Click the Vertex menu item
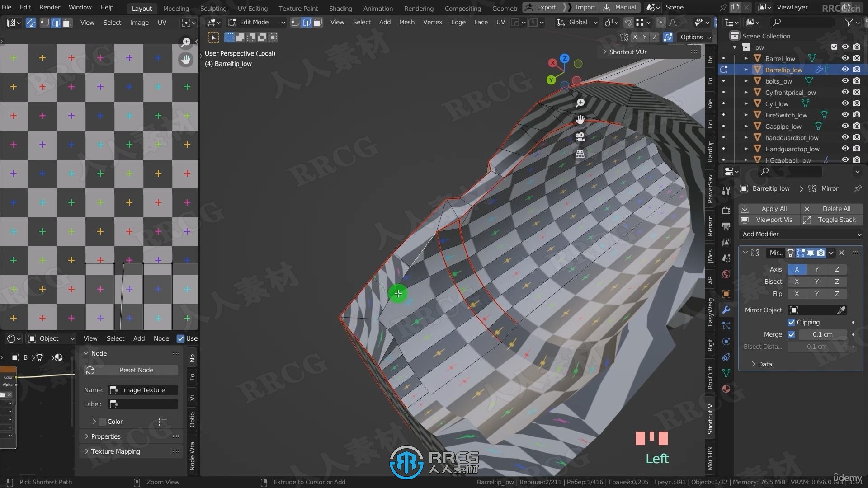 433,22
